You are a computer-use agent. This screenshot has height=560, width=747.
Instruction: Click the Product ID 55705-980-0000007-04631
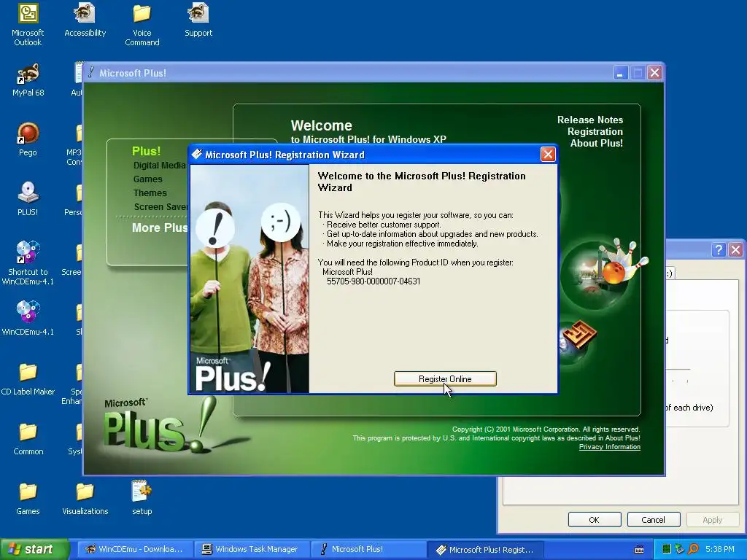pyautogui.click(x=373, y=281)
